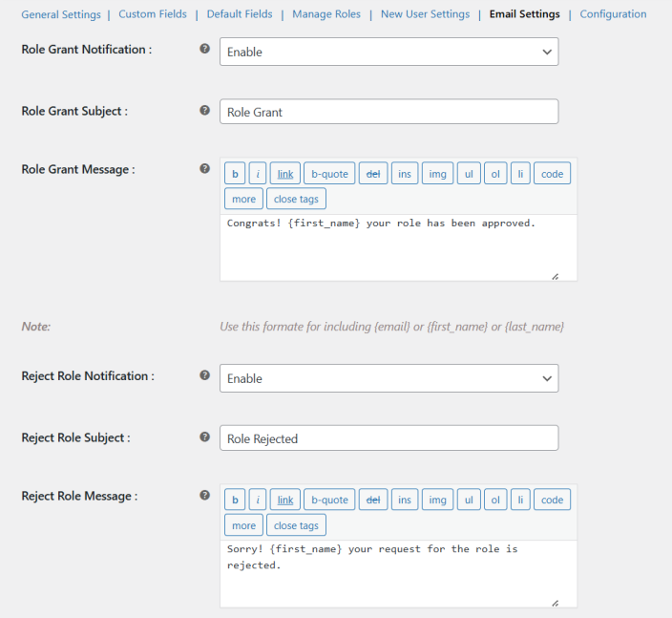This screenshot has width=672, height=618.
Task: Click the Role Grant Subject field
Action: (x=389, y=112)
